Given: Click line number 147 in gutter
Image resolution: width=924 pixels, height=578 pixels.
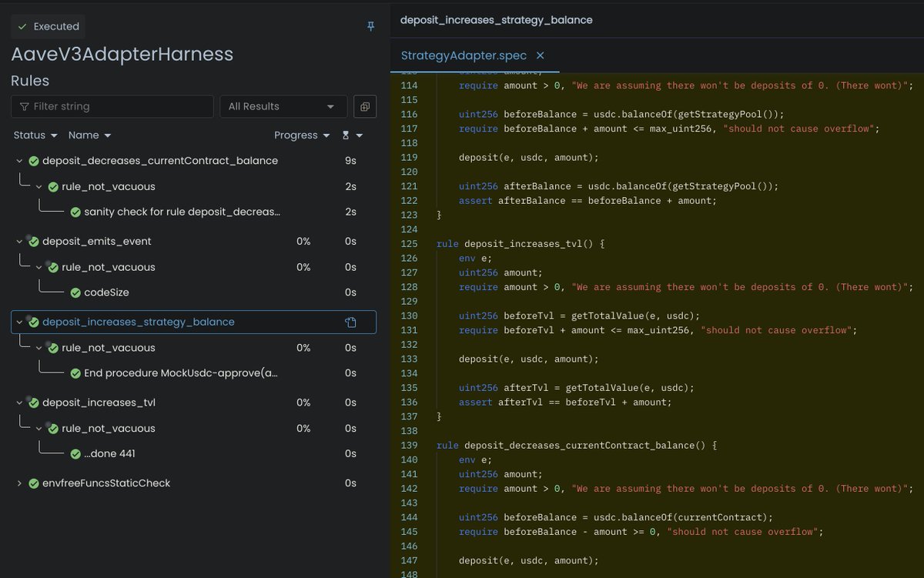Looking at the screenshot, I should pyautogui.click(x=408, y=560).
